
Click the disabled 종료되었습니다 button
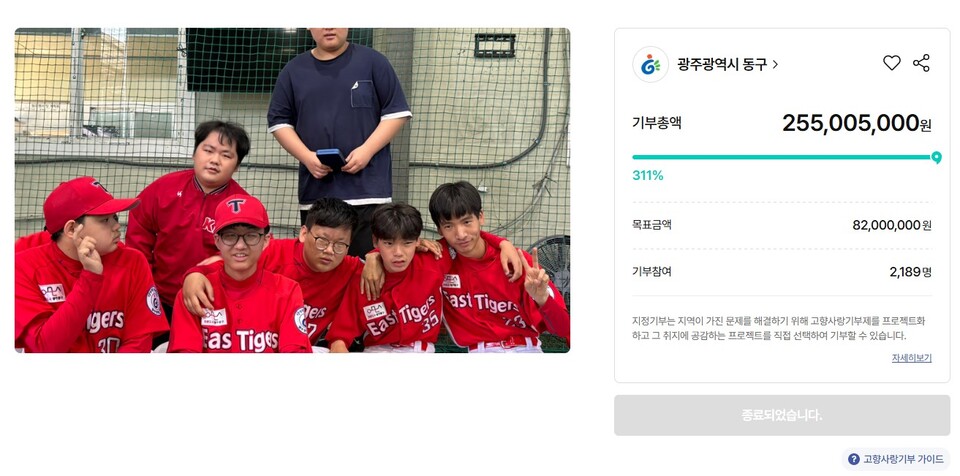tap(782, 415)
